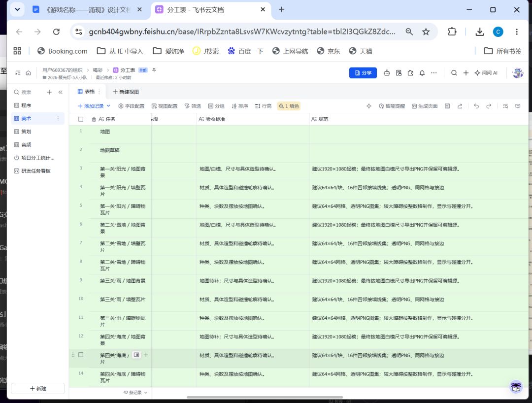The image size is (532, 403).
Task: Click the 新建视图 button
Action: click(126, 92)
